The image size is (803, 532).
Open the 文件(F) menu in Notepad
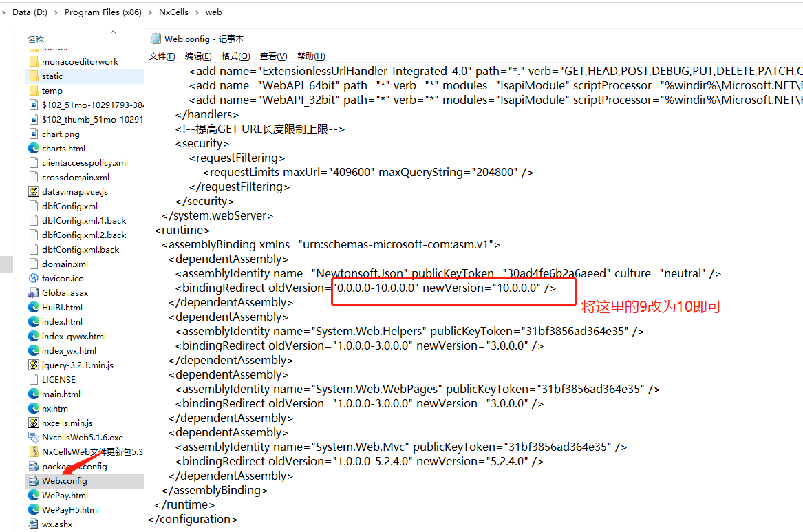[162, 56]
